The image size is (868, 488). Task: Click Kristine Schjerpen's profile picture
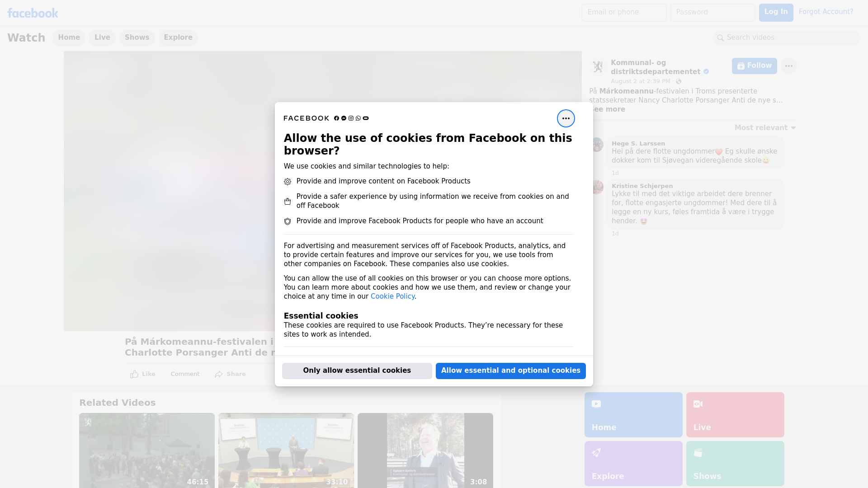[x=597, y=187]
